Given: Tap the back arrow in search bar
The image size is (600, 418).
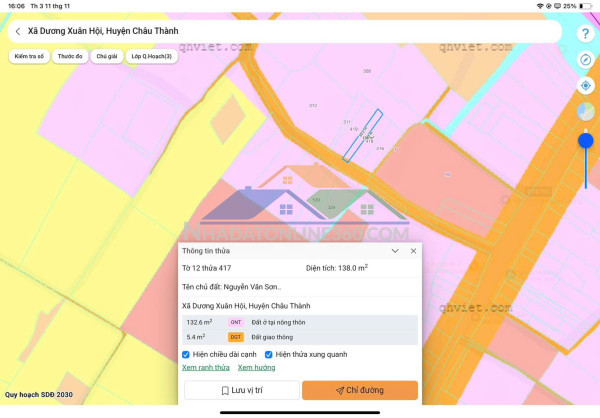Looking at the screenshot, I should [17, 31].
